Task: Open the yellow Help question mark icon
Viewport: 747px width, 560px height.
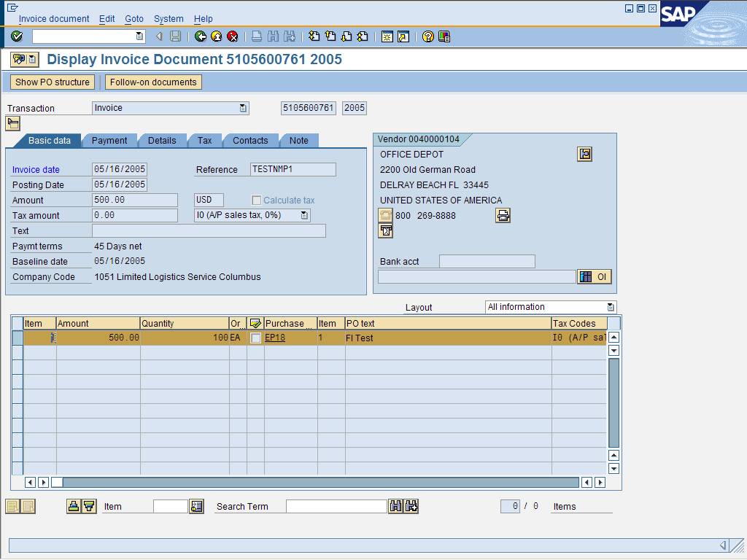Action: point(428,36)
